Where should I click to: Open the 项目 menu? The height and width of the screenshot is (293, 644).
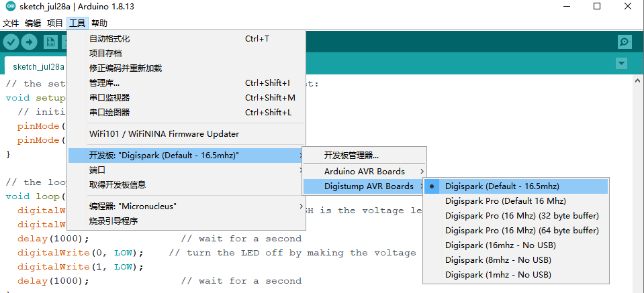coord(55,23)
